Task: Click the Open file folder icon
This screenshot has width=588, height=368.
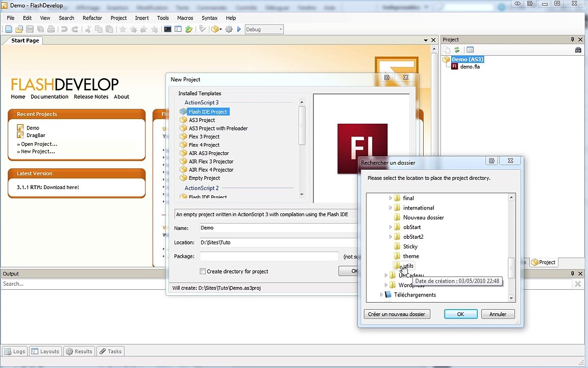Action: click(19, 29)
